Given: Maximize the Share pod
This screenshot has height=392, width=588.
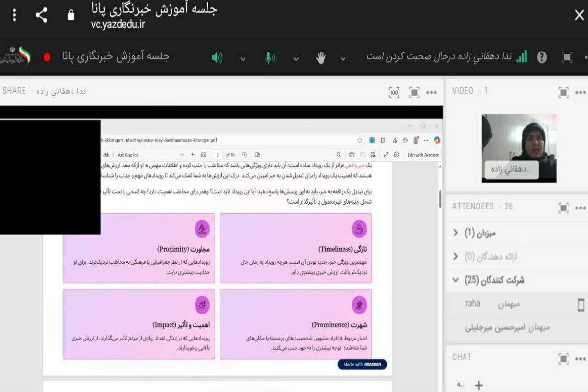Looking at the screenshot, I should click(x=415, y=92).
